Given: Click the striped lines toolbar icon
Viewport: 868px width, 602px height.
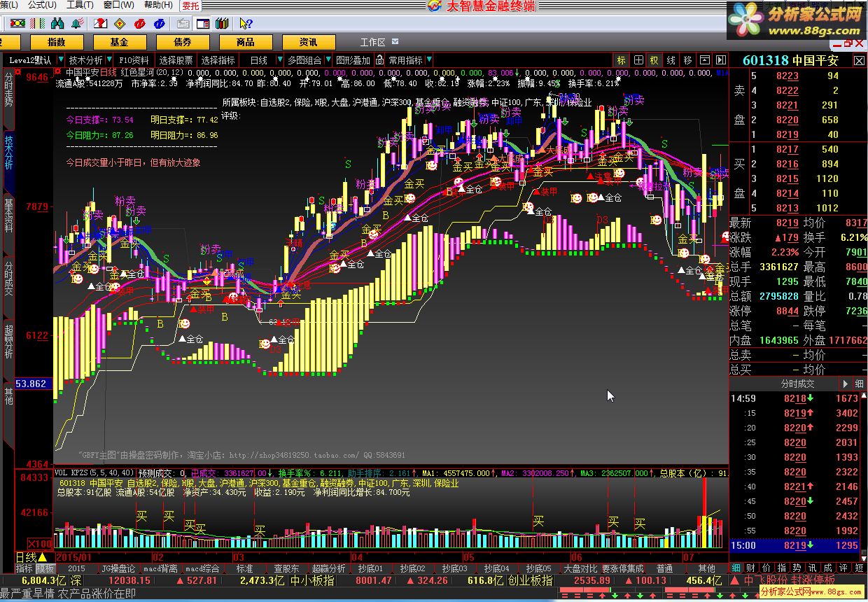Looking at the screenshot, I should (37, 23).
